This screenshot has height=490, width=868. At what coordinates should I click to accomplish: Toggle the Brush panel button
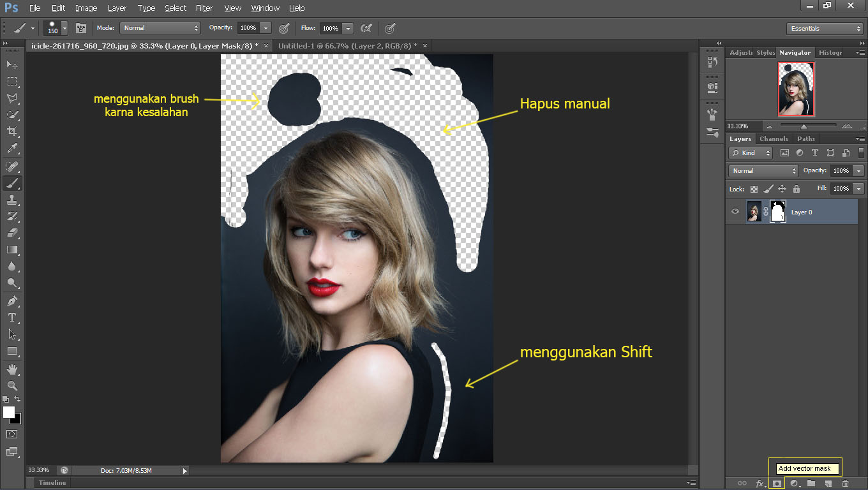[81, 28]
